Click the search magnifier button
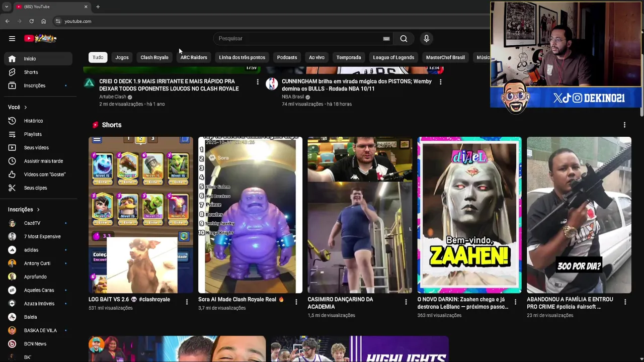This screenshot has width=644, height=362. pos(404,38)
